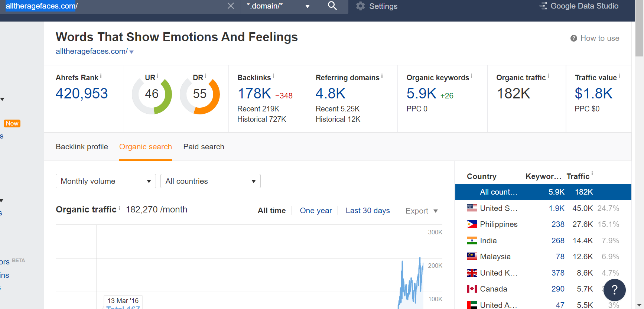Screen dimensions: 644x309
Task: Open Google Data Studio link
Action: [x=585, y=6]
